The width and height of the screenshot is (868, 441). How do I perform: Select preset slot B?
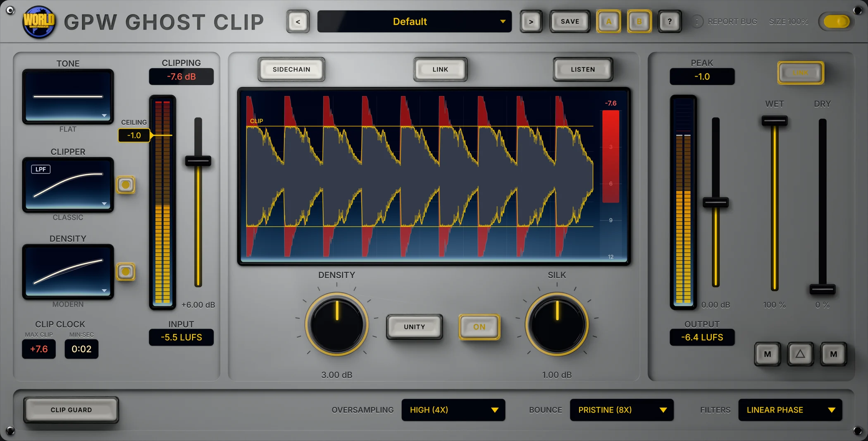pyautogui.click(x=639, y=22)
